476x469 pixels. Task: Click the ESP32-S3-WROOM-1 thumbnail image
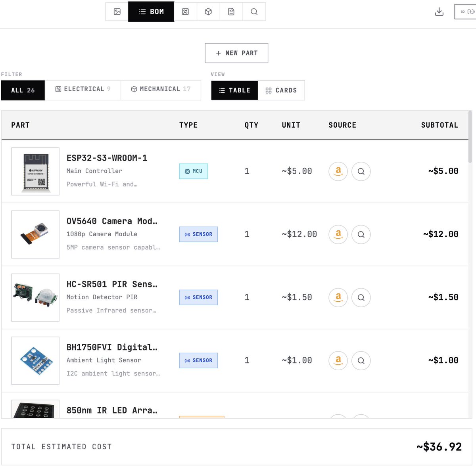tap(35, 171)
